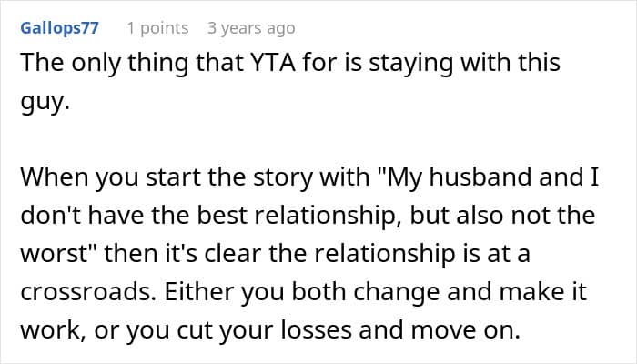This screenshot has width=637, height=364.
Task: Click the "1 points" score label
Action: click(x=157, y=28)
